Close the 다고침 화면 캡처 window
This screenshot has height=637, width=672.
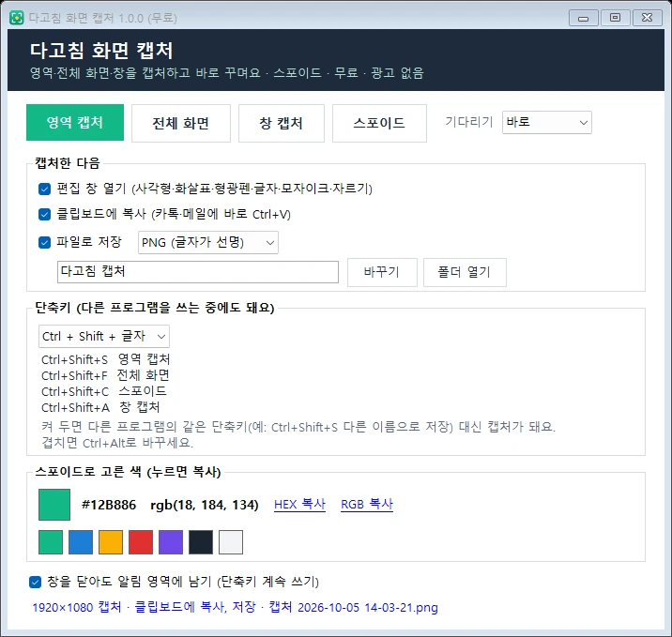coord(648,18)
